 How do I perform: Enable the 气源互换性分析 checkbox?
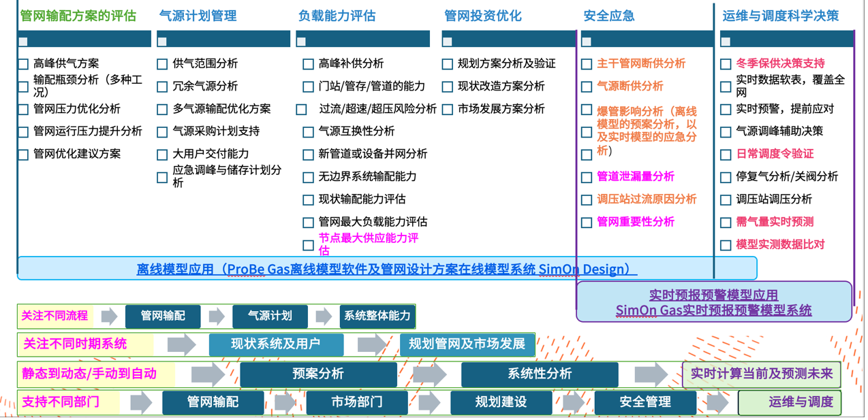click(308, 132)
